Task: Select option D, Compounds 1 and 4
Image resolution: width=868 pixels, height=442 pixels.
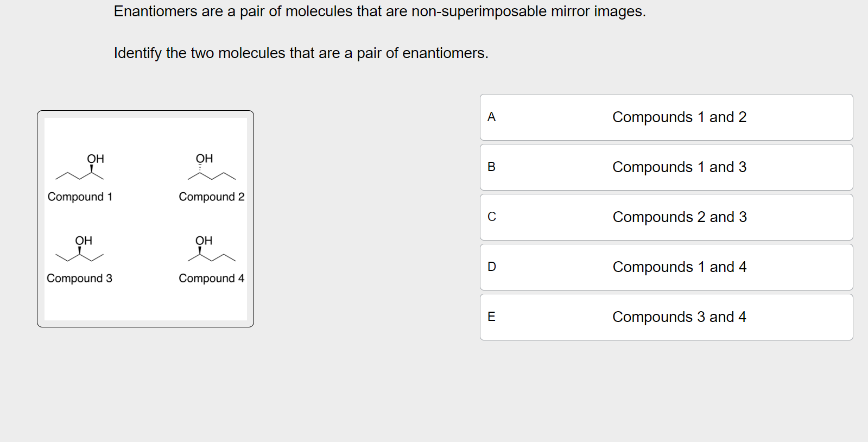Action: [666, 267]
